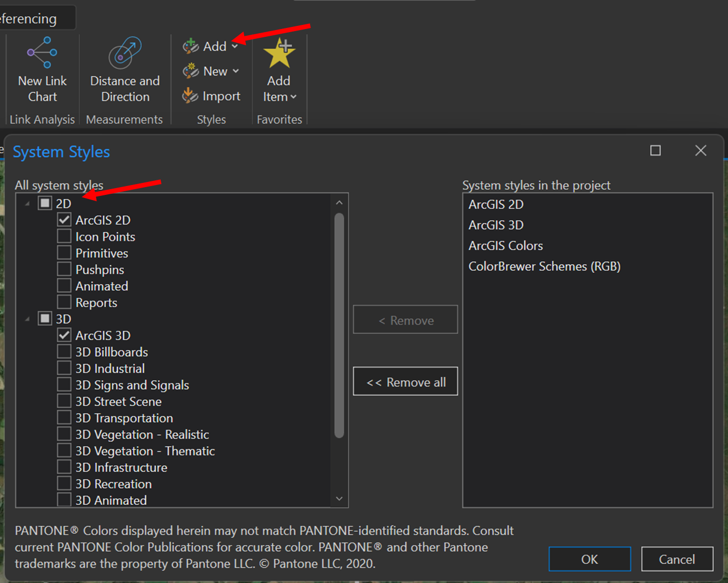Screen dimensions: 728x583
Task: Enable the Icon Points style checkbox
Action: [64, 236]
